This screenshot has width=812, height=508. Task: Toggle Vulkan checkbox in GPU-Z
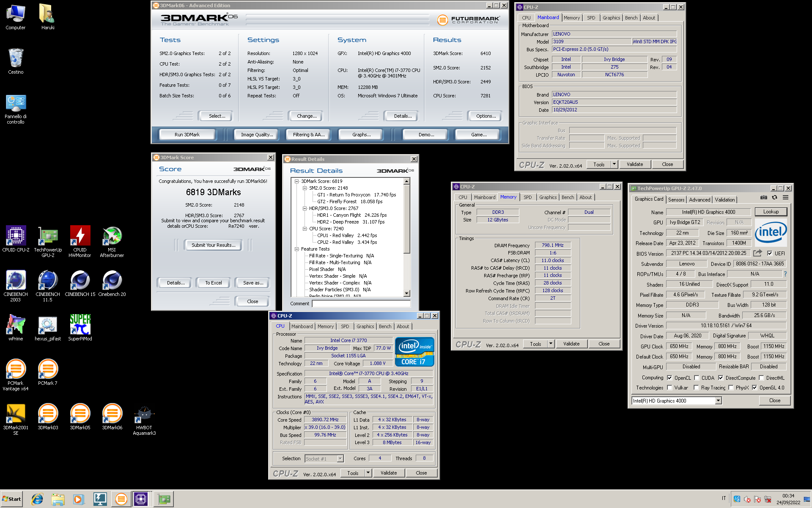click(x=669, y=388)
